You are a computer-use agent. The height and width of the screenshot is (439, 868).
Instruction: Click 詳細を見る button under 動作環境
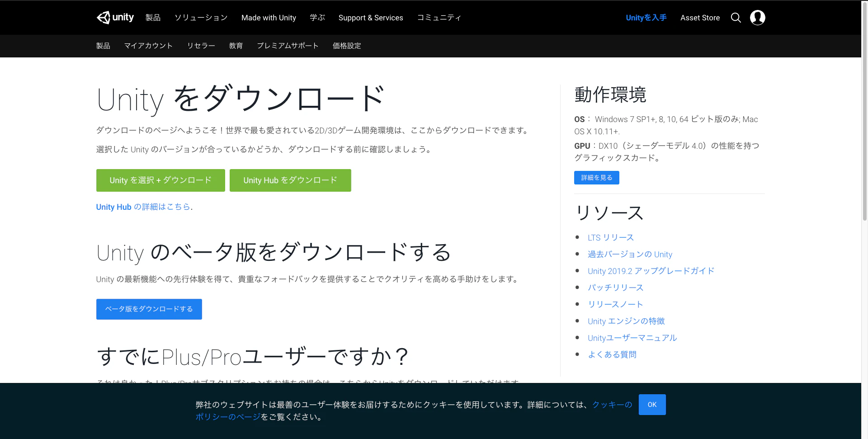pyautogui.click(x=597, y=178)
